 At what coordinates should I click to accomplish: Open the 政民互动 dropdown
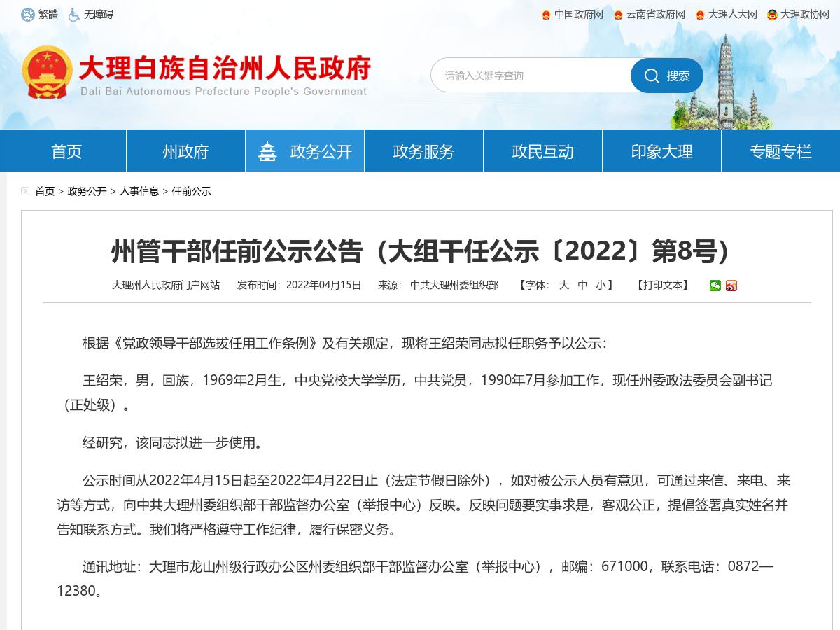click(x=542, y=150)
